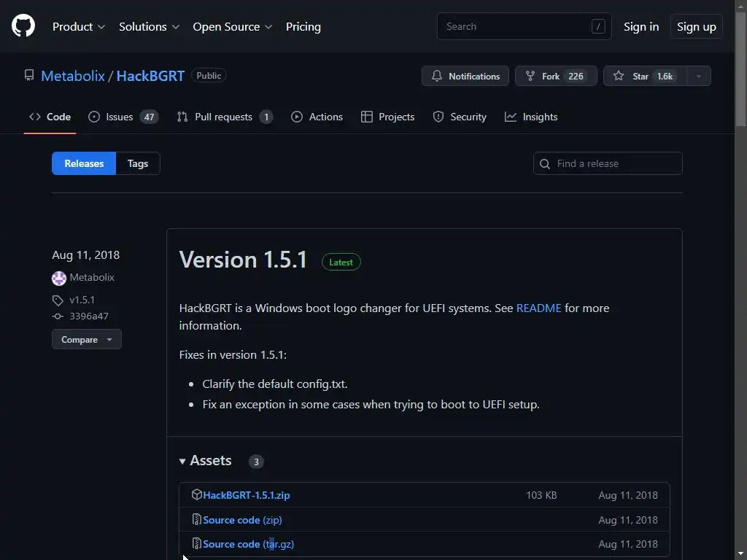Switch to the Tags view
747x560 pixels.
(x=138, y=163)
